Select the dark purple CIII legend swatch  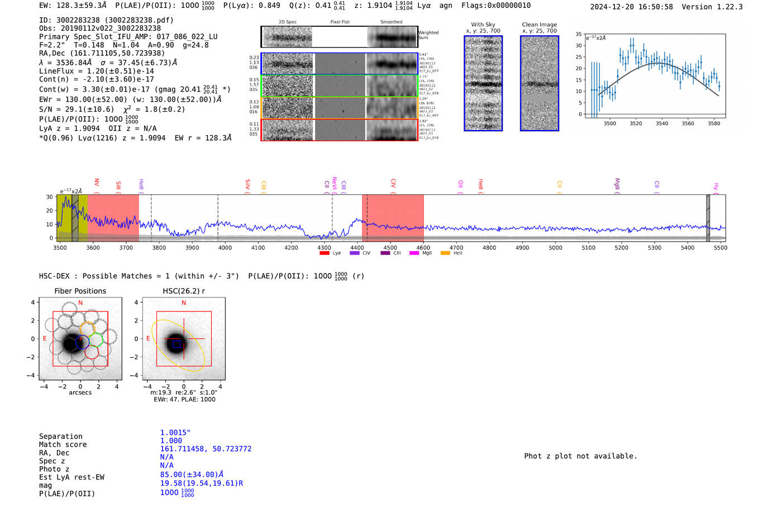(x=385, y=253)
